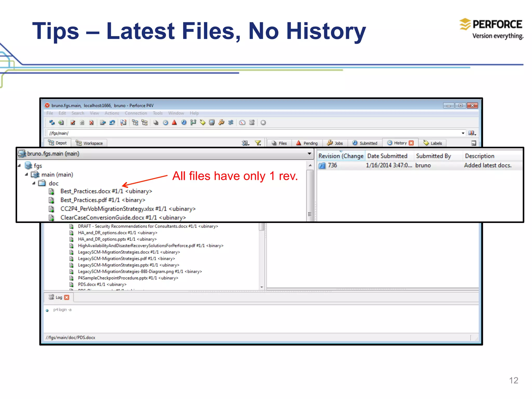Viewport: 532px width, 399px height.
Task: Click the Branches toolbar icon
Action: click(x=193, y=123)
